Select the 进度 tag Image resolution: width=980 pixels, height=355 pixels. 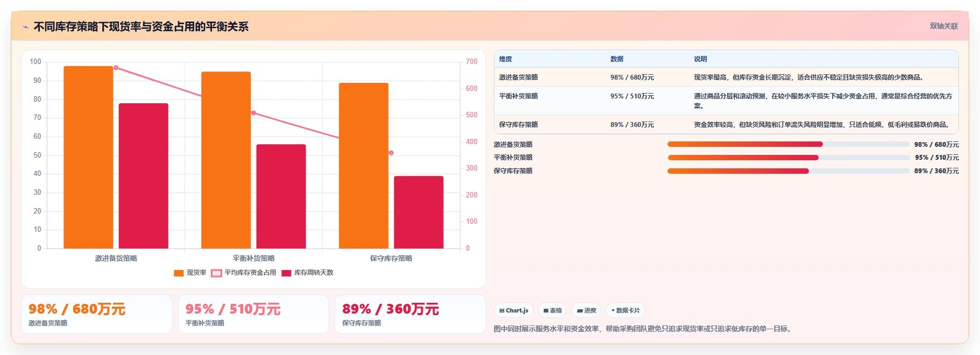(x=586, y=310)
